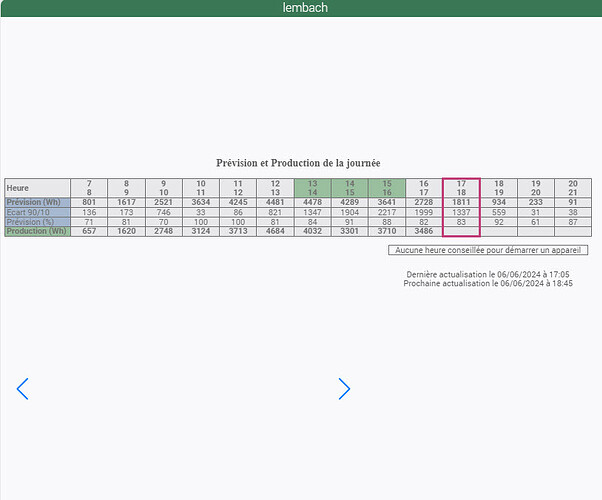The width and height of the screenshot is (602, 500).
Task: Click 'Dernière actualisation le 06/06/2024 à 17:05' text
Action: click(488, 274)
